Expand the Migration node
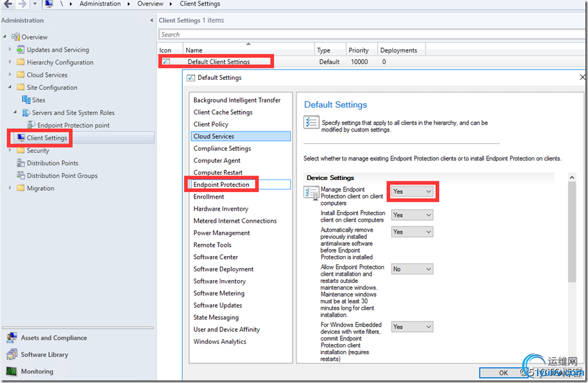Screen dimensions: 588x383 [x=10, y=188]
